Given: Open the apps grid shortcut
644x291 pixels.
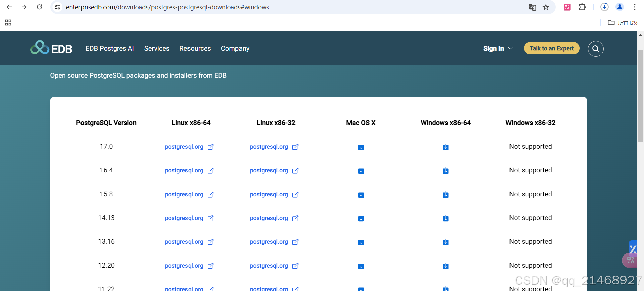Looking at the screenshot, I should pos(8,23).
